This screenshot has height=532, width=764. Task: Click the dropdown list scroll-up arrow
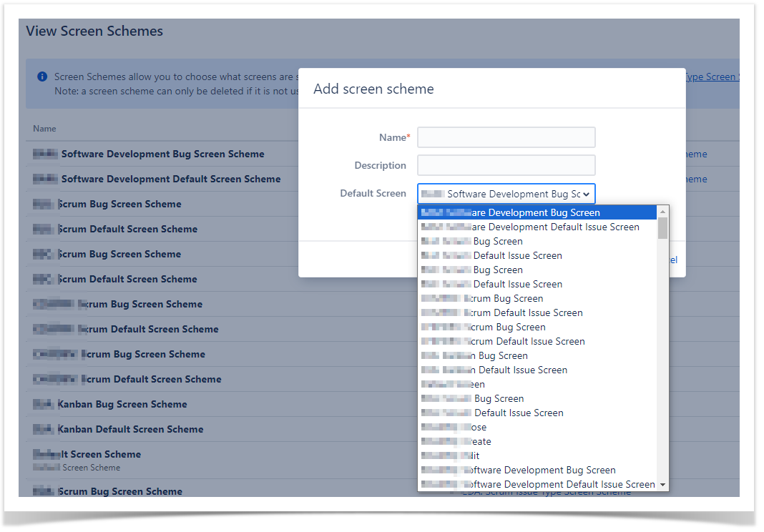(662, 212)
